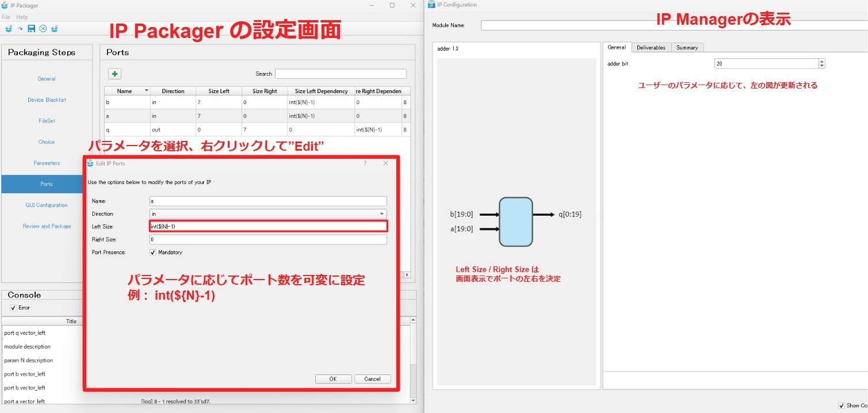Decrease adder bit with the down arrow
Viewport: 868px width, 413px height.
tap(822, 66)
